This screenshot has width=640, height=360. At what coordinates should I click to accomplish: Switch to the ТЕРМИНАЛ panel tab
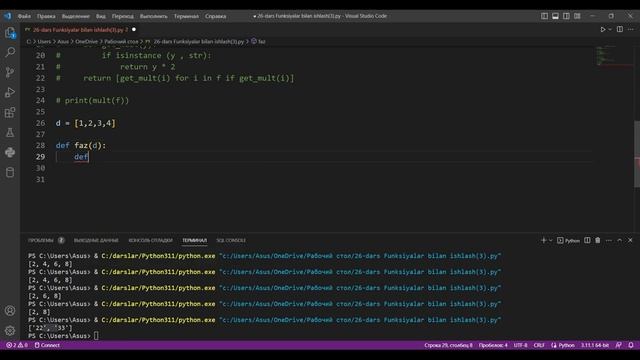coord(194,240)
